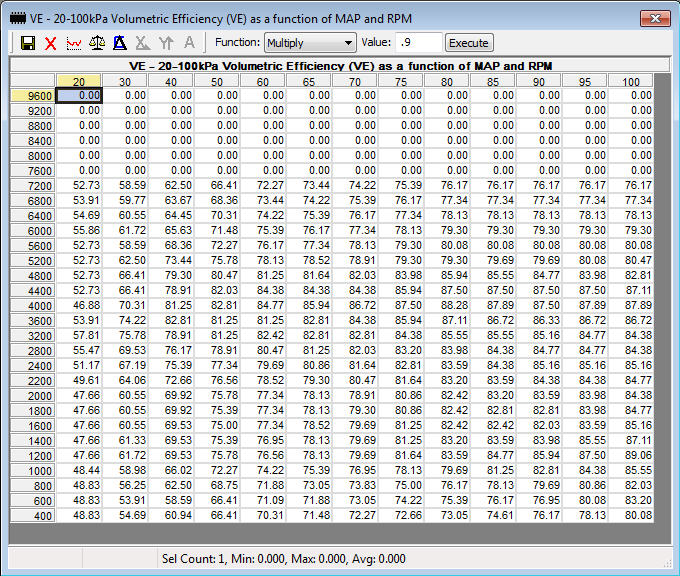680x576 pixels.
Task: Click the save floppy disk icon
Action: pyautogui.click(x=28, y=43)
